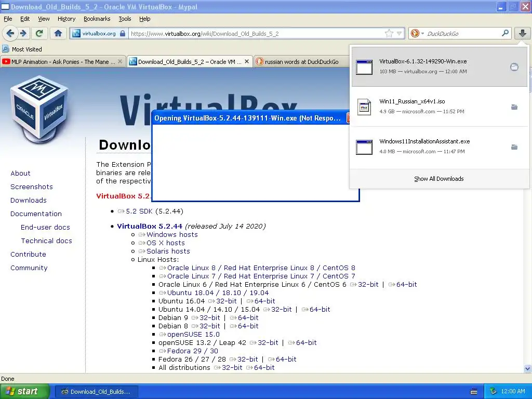Click the keyboard icon in the taskbar
Image resolution: width=532 pixels, height=399 pixels.
pyautogui.click(x=474, y=392)
